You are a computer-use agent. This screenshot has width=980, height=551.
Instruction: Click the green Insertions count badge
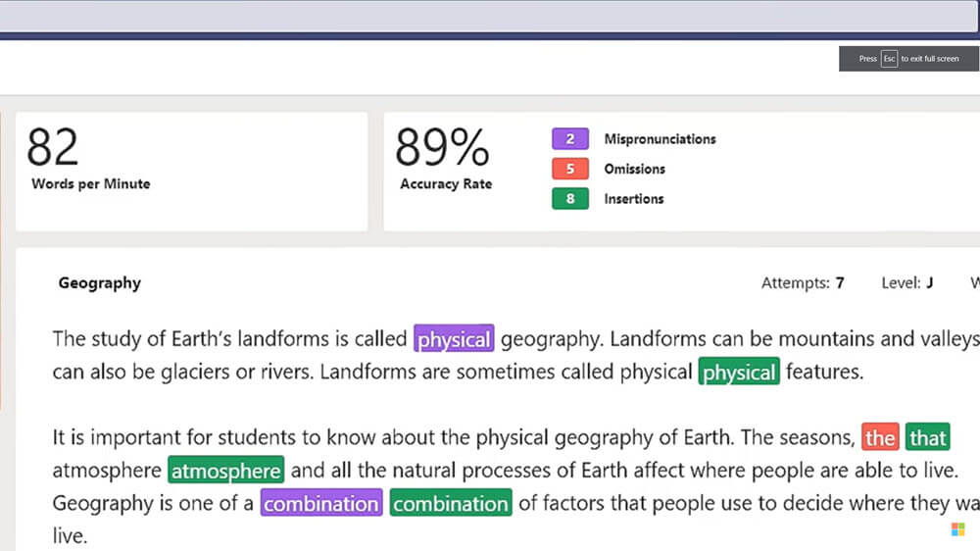coord(570,199)
